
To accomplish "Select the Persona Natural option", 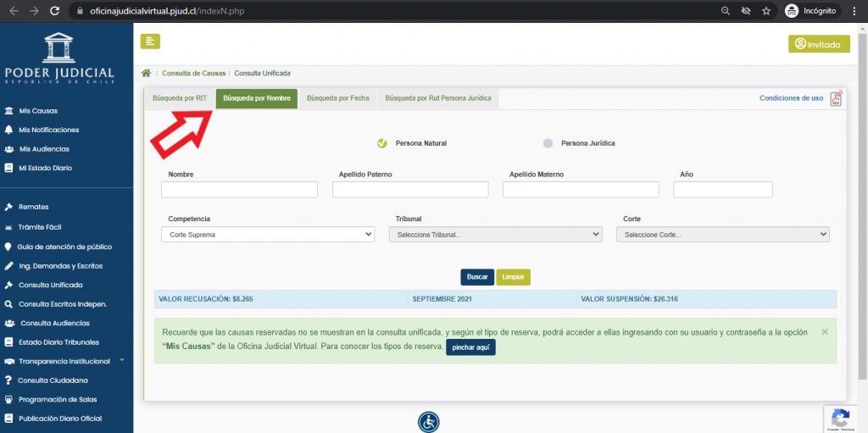I will [382, 143].
